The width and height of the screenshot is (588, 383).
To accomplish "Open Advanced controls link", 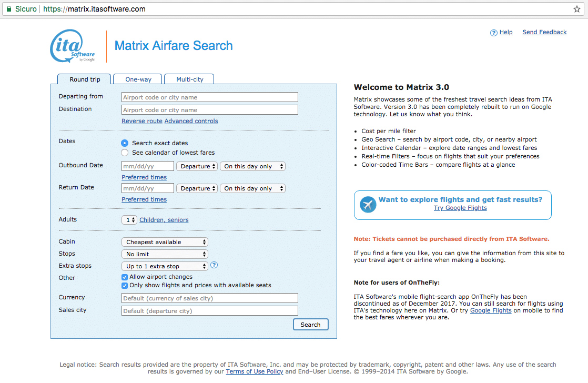I will (x=191, y=121).
